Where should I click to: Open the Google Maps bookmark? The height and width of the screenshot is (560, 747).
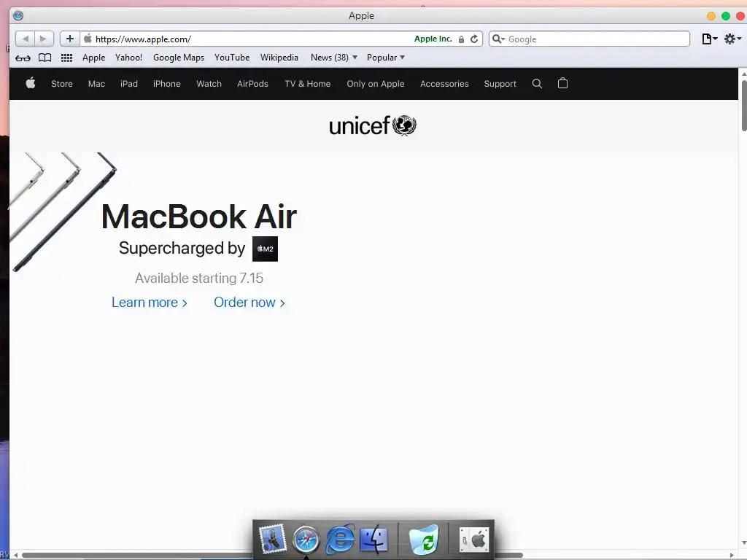pos(179,58)
